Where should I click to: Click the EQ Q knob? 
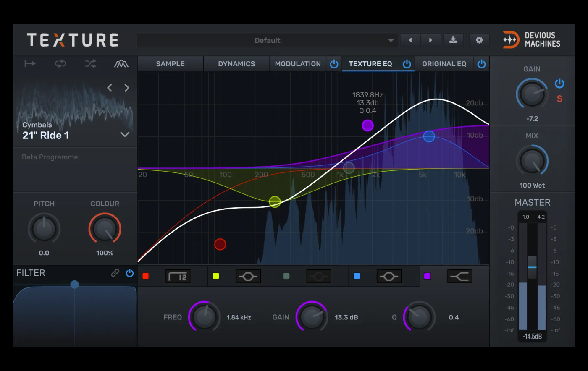[419, 317]
